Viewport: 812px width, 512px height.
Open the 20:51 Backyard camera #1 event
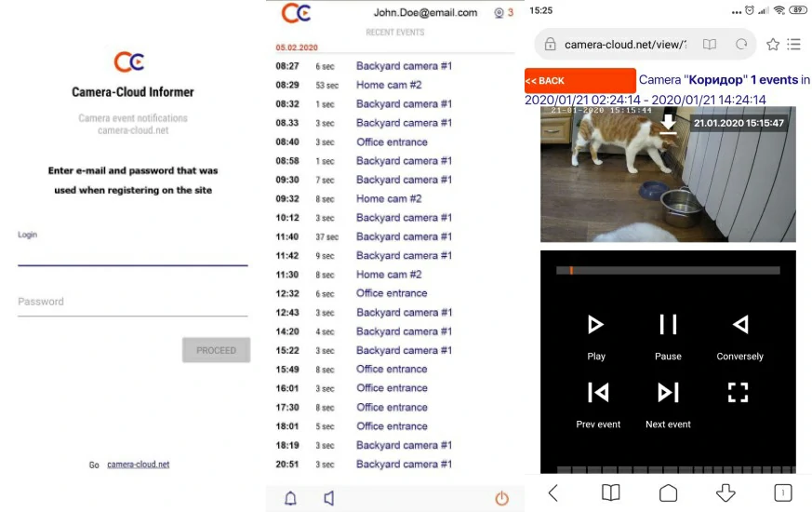[x=364, y=464]
